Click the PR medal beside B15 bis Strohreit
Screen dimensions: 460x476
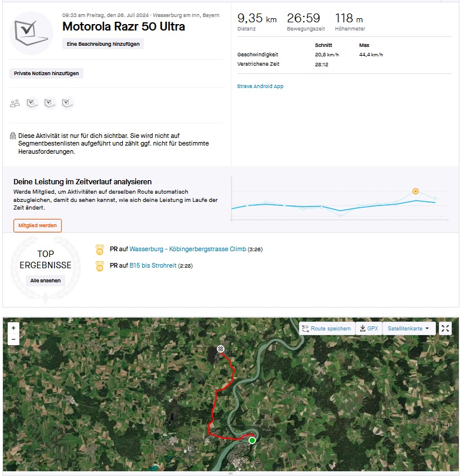pos(99,266)
